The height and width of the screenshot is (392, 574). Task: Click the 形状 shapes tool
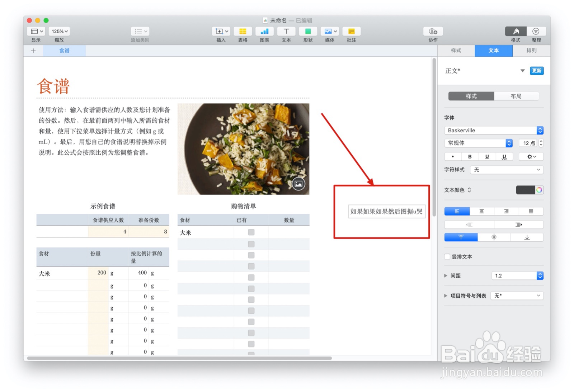tap(307, 32)
